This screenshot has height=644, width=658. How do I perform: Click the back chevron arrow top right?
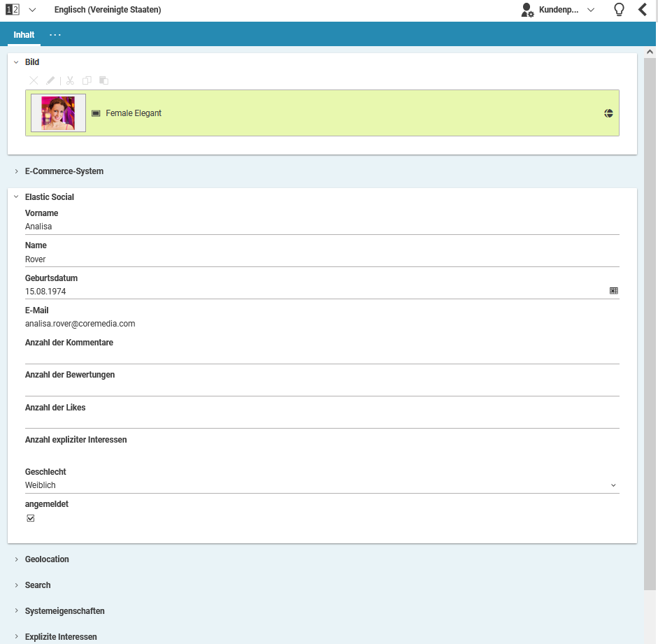coord(644,10)
